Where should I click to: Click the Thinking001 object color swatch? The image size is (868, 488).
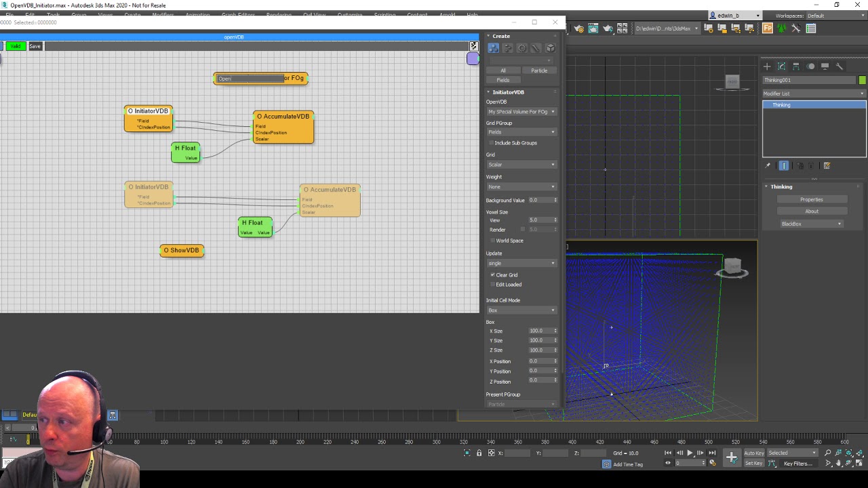point(862,80)
